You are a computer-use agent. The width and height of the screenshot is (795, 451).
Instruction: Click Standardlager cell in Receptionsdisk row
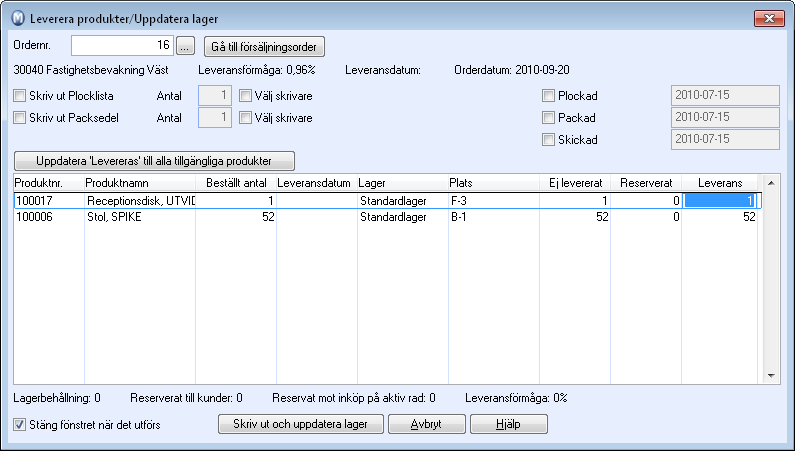[x=403, y=201]
